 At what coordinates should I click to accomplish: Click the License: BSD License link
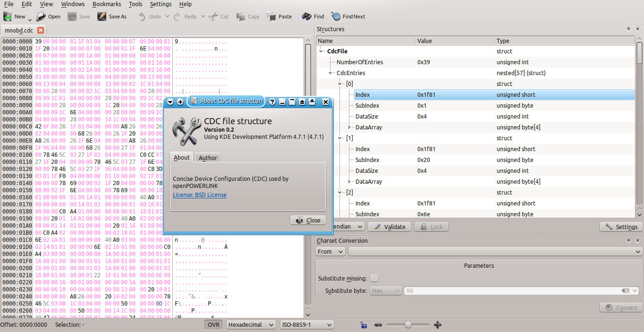tap(200, 195)
